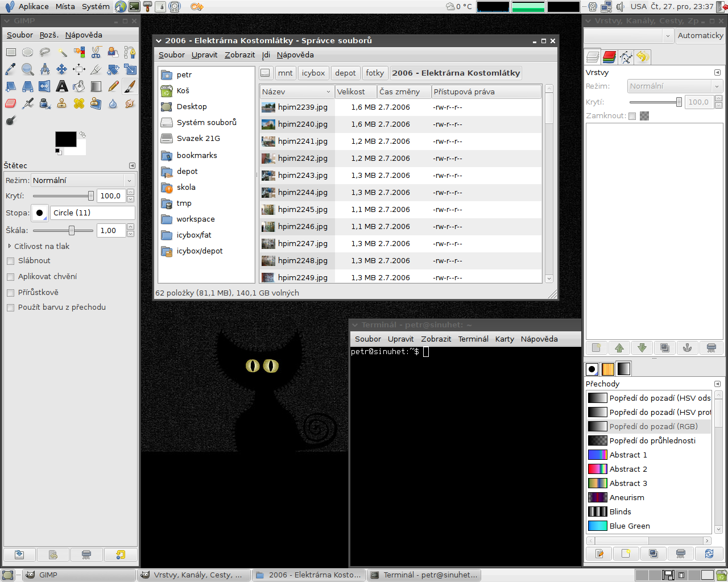This screenshot has height=582, width=728.
Task: Select the Pencil tool
Action: (x=113, y=86)
